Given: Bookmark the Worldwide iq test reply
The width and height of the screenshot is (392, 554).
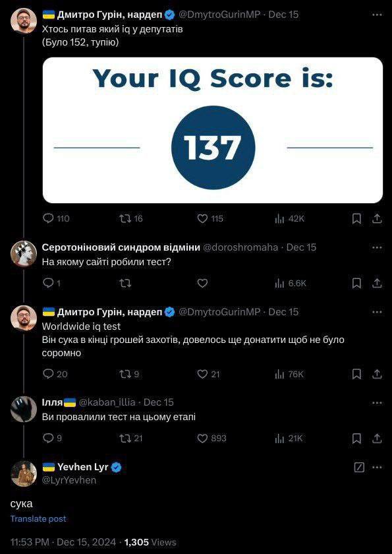Looking at the screenshot, I should click(x=356, y=374).
